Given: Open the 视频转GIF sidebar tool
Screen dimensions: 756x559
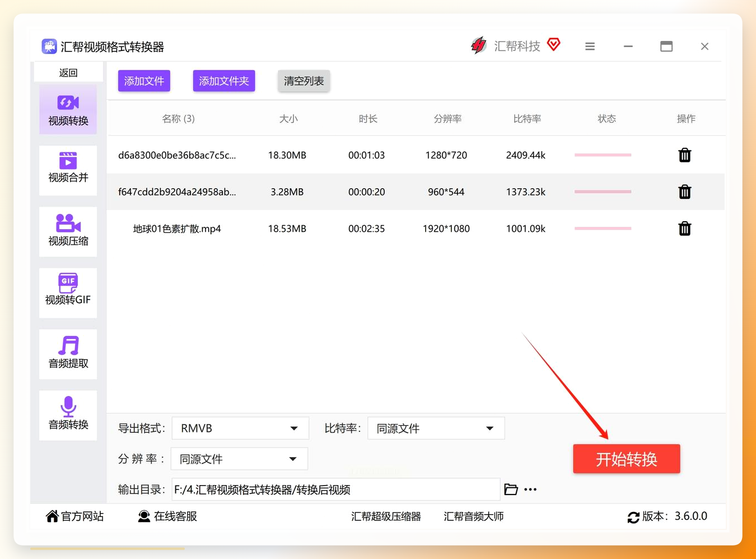Looking at the screenshot, I should [68, 293].
